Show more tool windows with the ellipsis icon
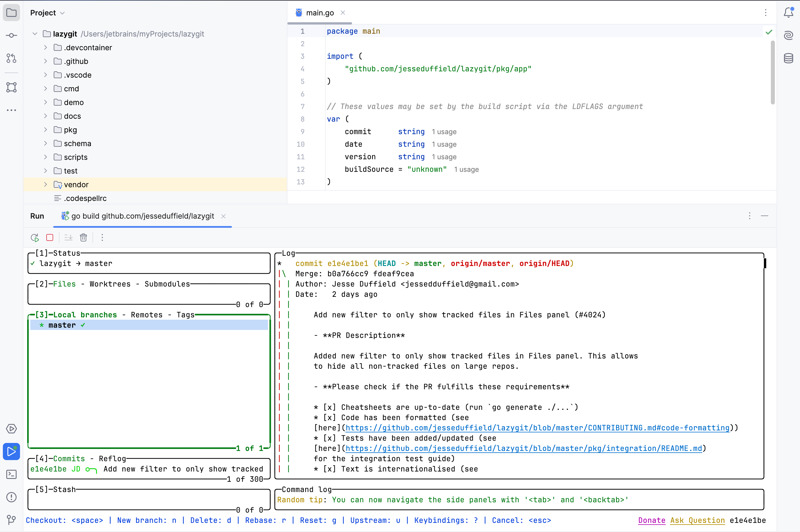The image size is (800, 532). (11, 110)
